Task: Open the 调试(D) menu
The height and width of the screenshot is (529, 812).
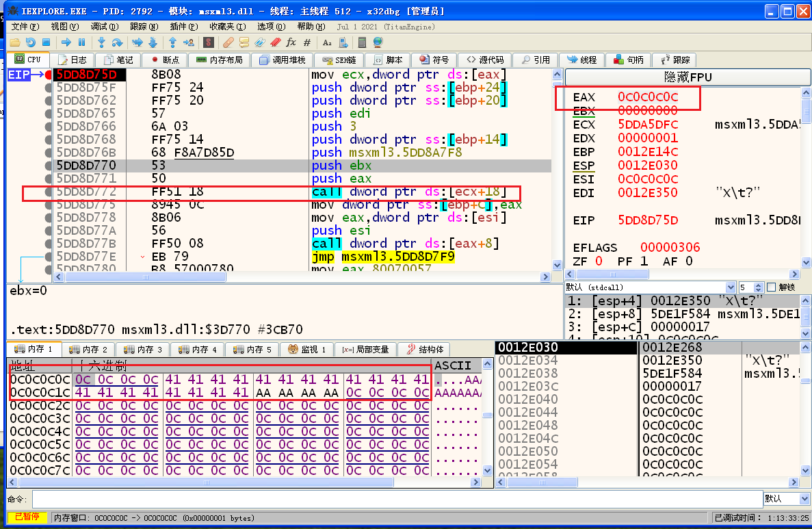Action: tap(104, 26)
